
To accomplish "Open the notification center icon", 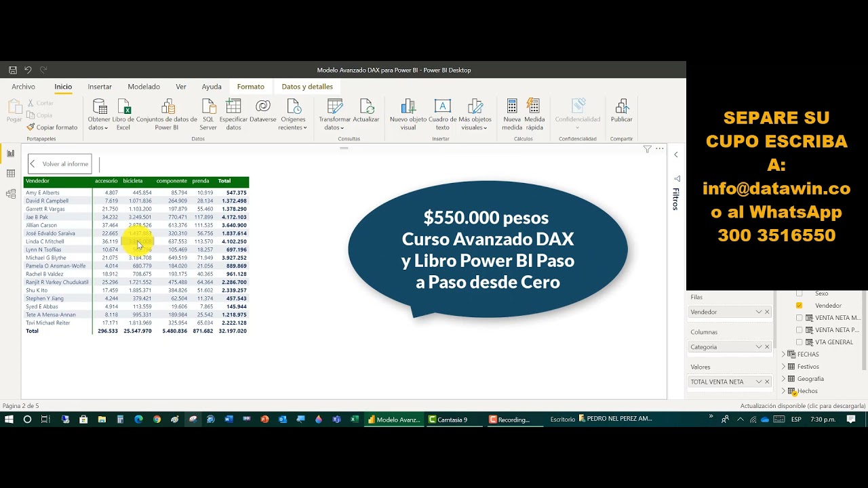I will coord(851,420).
